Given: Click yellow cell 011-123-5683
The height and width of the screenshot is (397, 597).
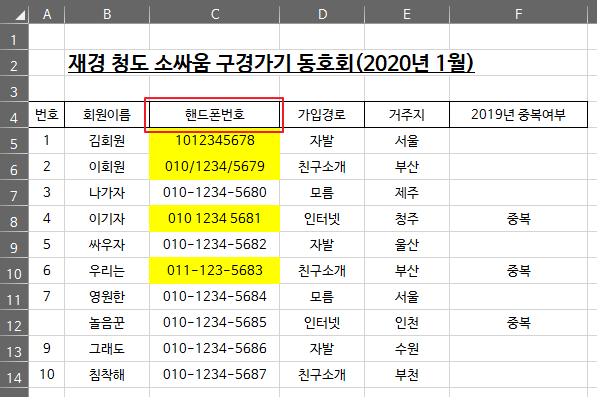Looking at the screenshot, I should pyautogui.click(x=215, y=271).
